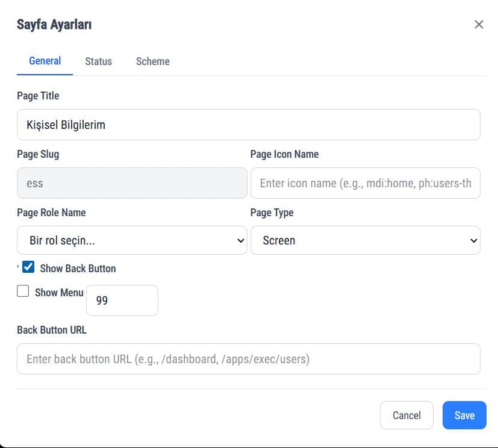Screen dimensions: 498x448
Task: Open the Status tab
Action: [98, 61]
